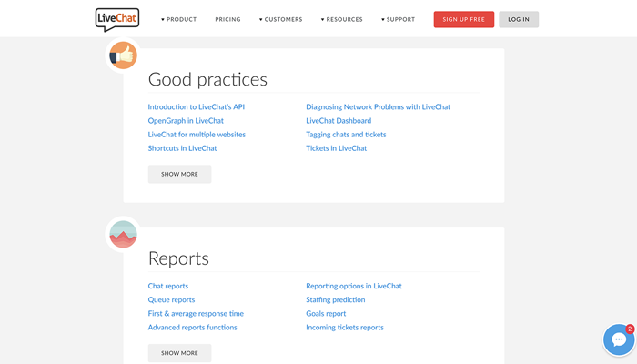This screenshot has width=637, height=364.
Task: Expand the Support dropdown menu
Action: [x=399, y=19]
